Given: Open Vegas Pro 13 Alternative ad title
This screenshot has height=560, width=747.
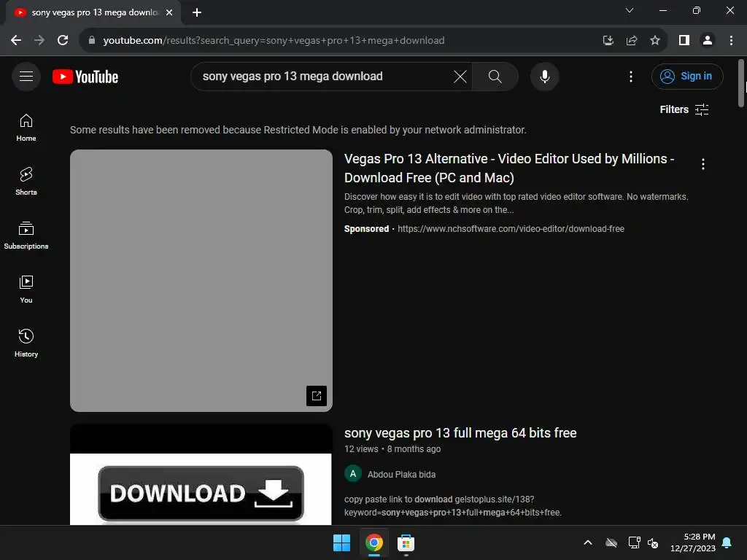Looking at the screenshot, I should (x=508, y=168).
